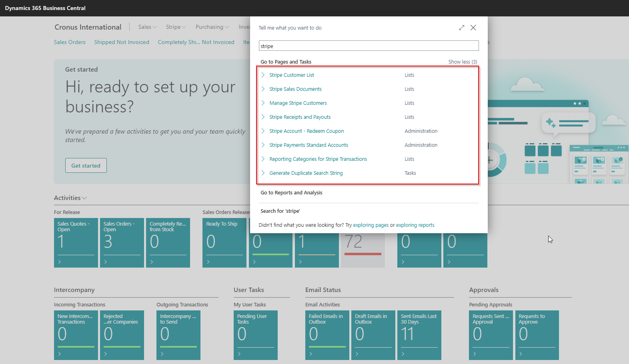The height and width of the screenshot is (364, 629).
Task: Open Stripe Payments Standard Accounts
Action: (x=309, y=145)
